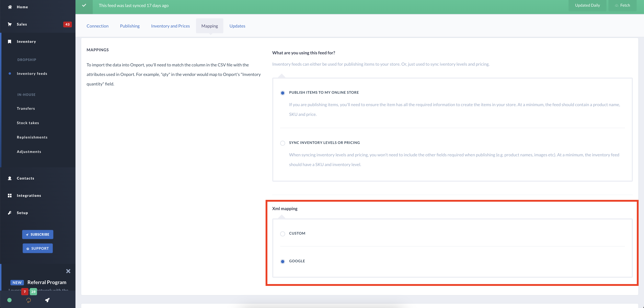Go to the Updates tab
This screenshot has height=308, width=644.
coord(237,26)
